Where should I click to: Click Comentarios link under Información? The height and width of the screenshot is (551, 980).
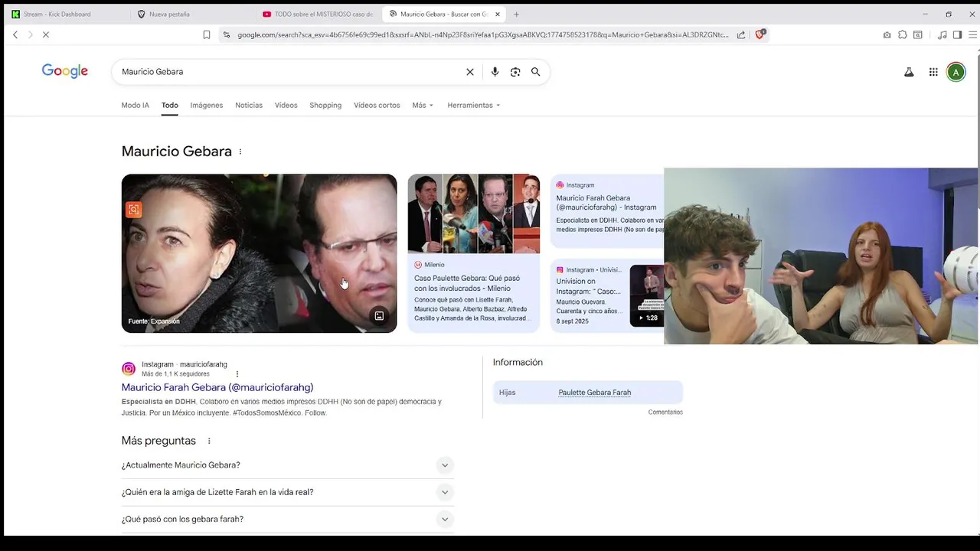tap(665, 412)
